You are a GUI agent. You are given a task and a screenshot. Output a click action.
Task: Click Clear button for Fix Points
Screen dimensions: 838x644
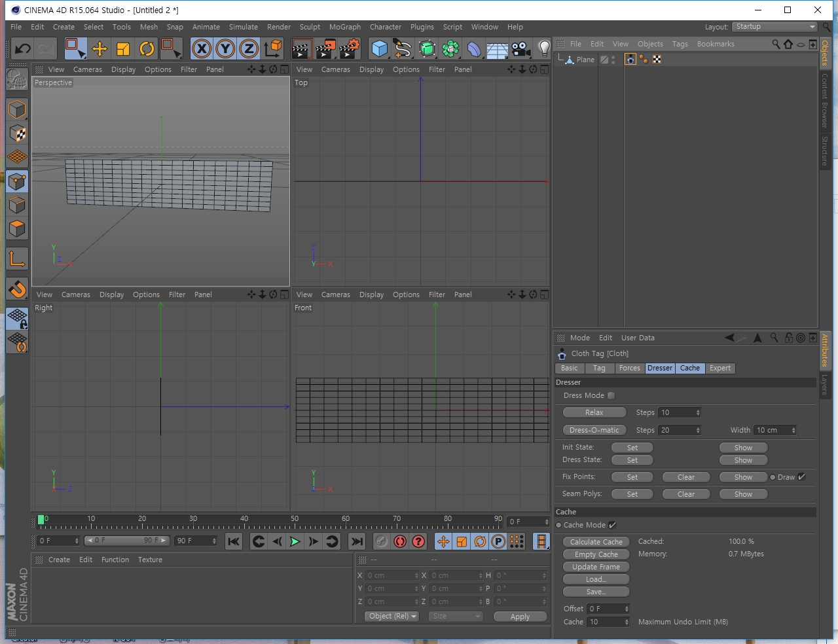point(686,477)
